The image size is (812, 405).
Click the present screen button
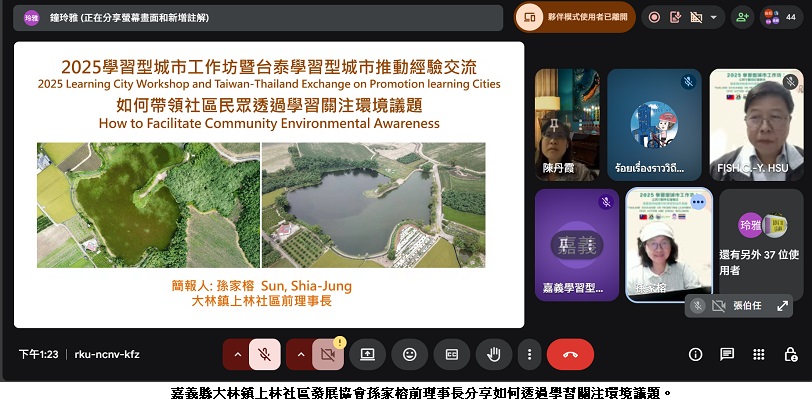[367, 354]
